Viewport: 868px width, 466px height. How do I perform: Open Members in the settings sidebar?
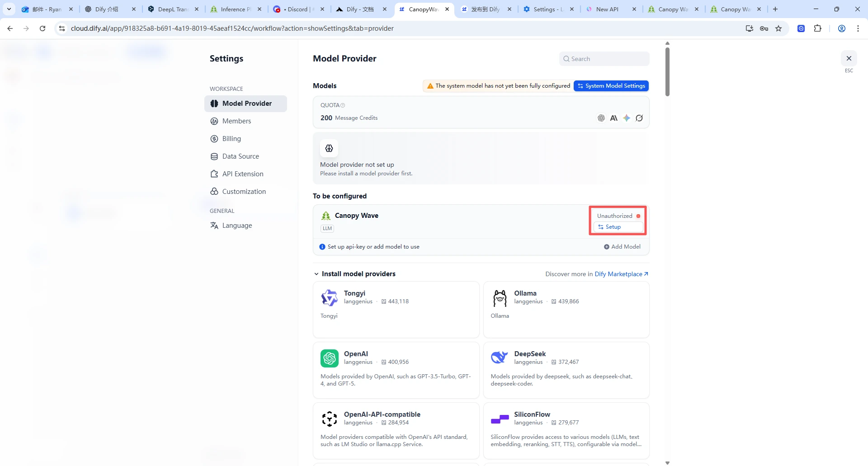click(x=236, y=121)
